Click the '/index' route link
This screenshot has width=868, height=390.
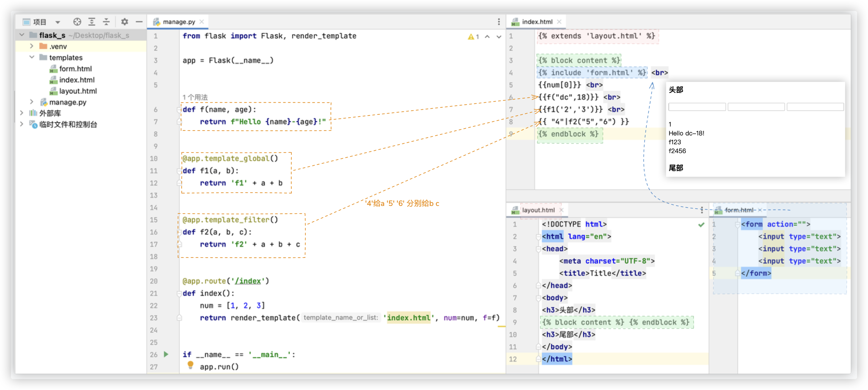248,281
